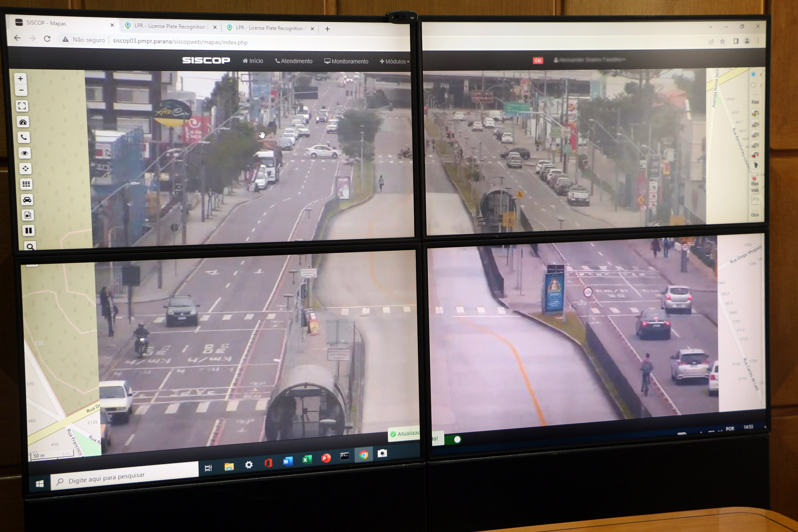Click the red CG badge

click(x=538, y=60)
